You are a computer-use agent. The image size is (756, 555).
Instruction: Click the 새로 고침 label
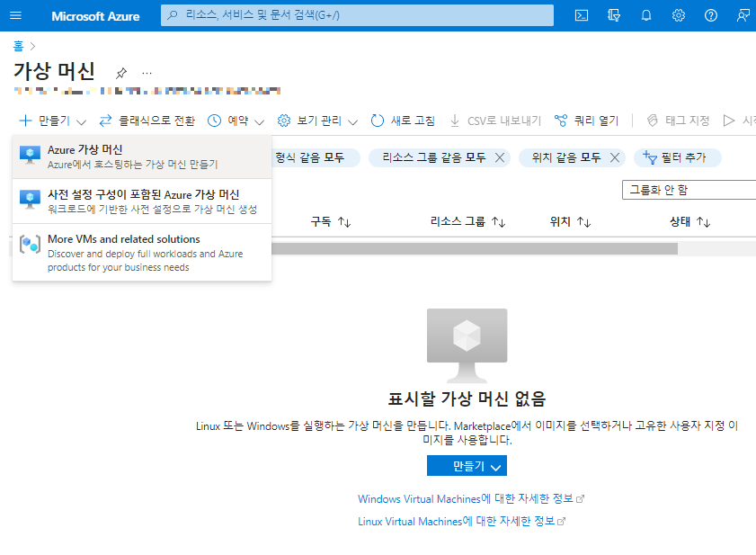point(413,121)
